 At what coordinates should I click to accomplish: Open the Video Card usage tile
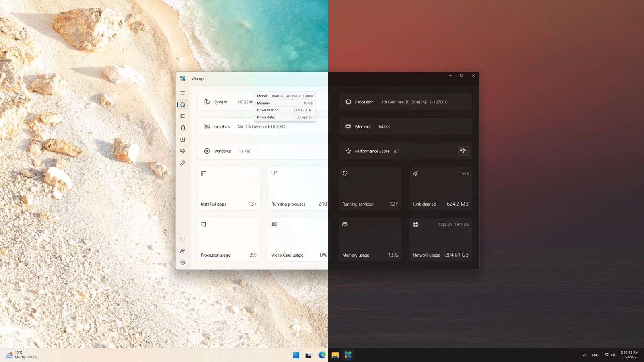point(299,240)
